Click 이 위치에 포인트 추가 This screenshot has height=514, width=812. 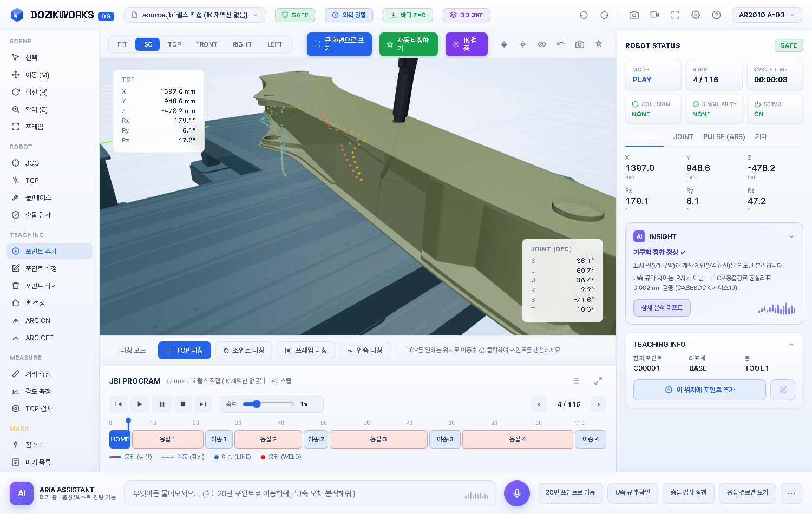699,390
